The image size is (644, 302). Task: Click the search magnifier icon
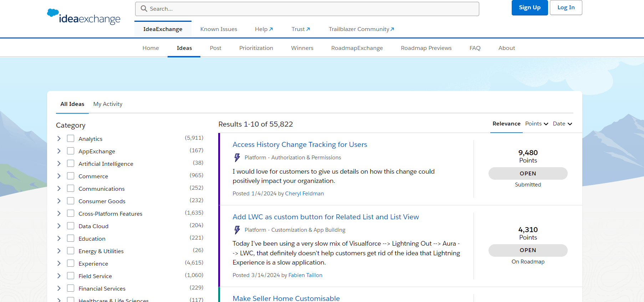tap(144, 9)
